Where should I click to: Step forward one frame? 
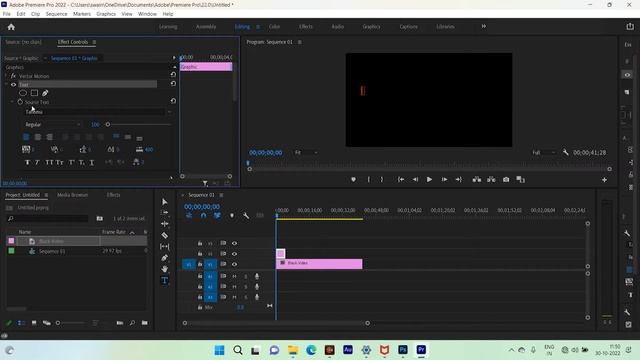tap(444, 180)
